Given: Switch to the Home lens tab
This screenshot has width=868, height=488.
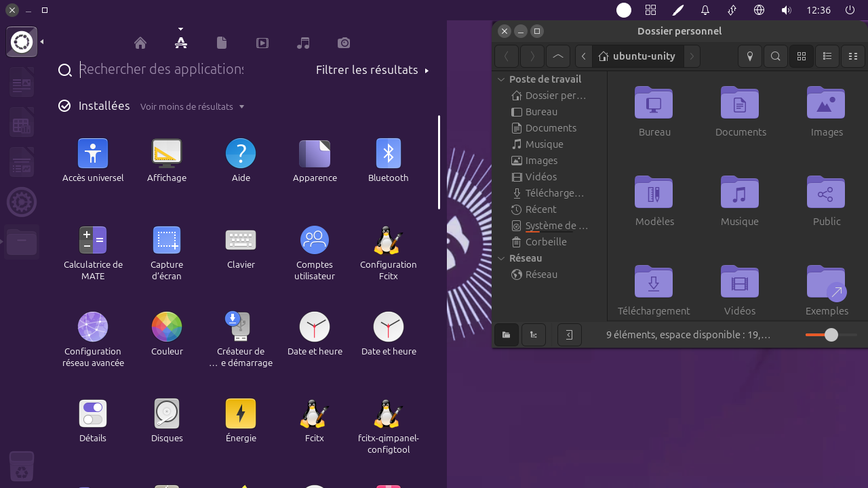Looking at the screenshot, I should pyautogui.click(x=140, y=43).
